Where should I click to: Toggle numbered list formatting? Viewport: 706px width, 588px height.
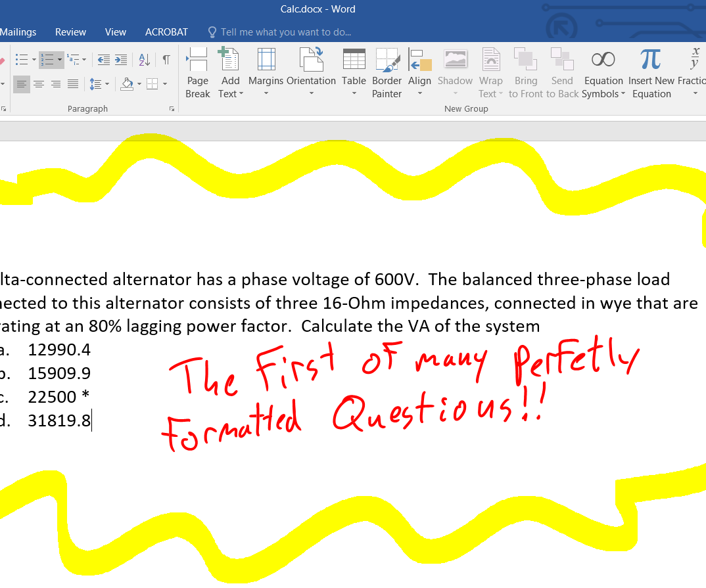click(x=47, y=60)
